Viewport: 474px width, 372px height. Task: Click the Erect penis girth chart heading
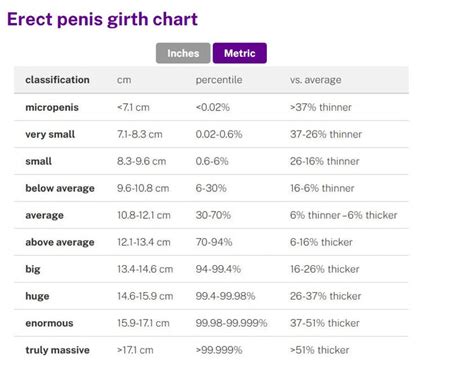tap(102, 19)
